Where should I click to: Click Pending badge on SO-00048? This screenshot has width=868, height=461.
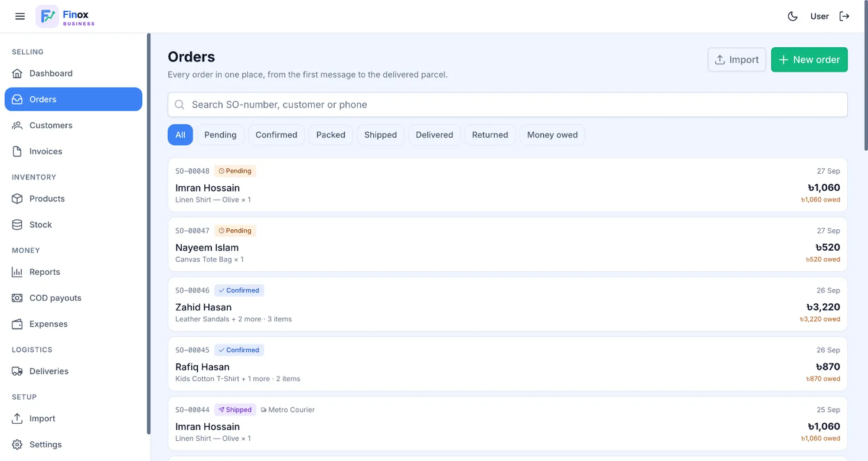(235, 171)
